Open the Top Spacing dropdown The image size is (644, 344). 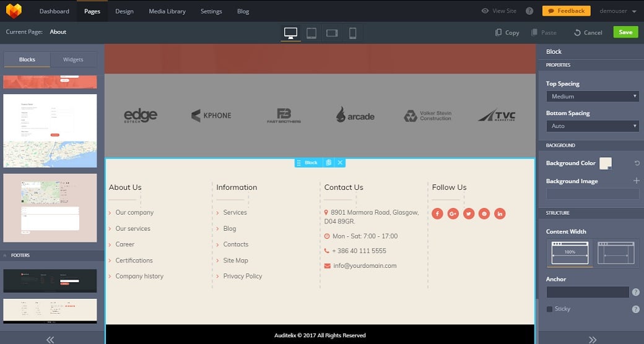tap(592, 97)
